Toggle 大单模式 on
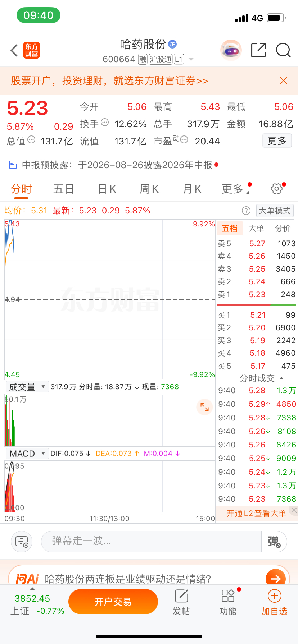Image resolution: width=298 pixels, height=644 pixels. [275, 211]
